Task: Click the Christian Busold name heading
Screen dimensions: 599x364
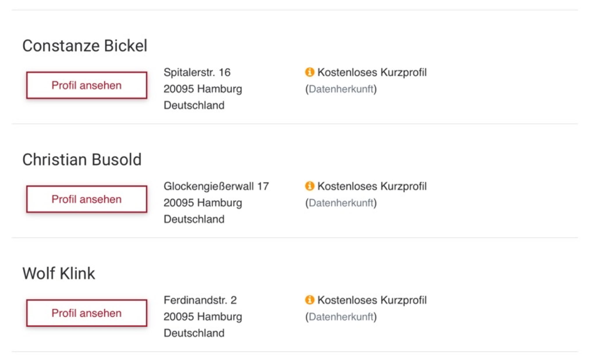Action: [82, 160]
